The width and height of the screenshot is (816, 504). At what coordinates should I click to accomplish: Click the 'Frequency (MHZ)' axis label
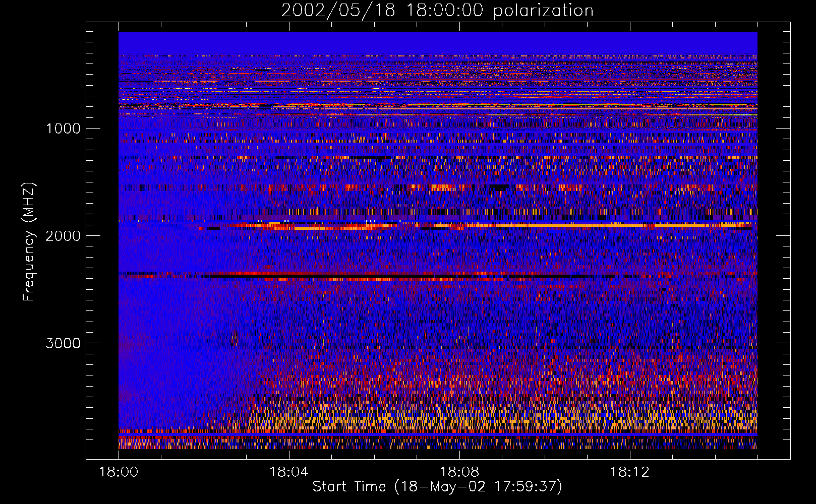point(29,242)
